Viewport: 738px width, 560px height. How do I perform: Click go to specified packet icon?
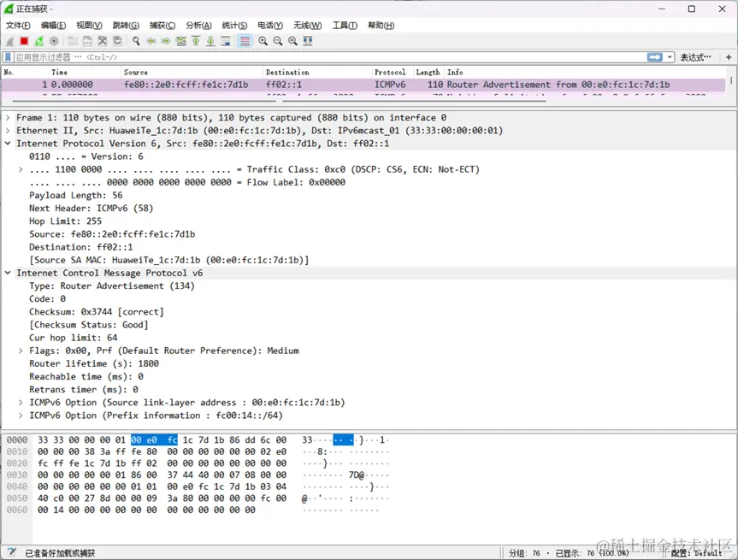180,41
